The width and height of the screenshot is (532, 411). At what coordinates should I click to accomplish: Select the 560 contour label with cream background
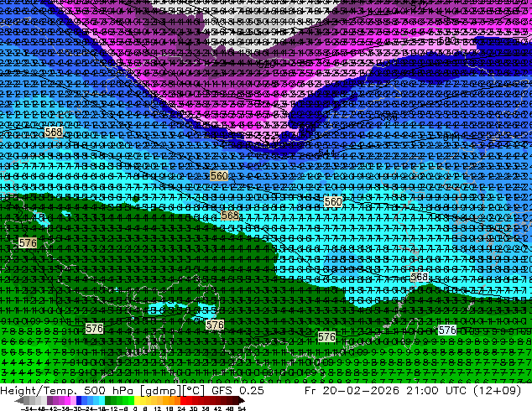point(333,202)
